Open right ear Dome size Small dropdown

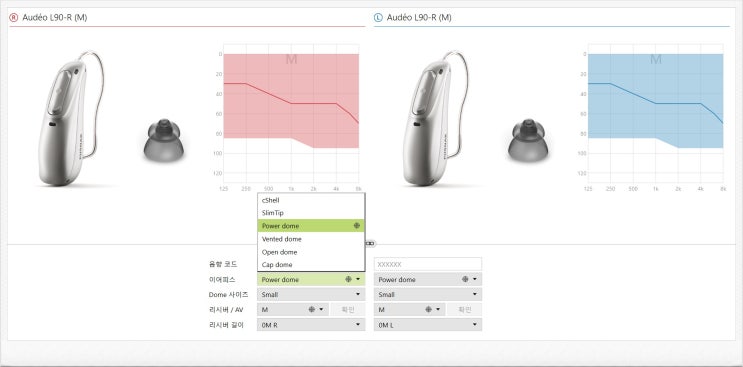tap(311, 295)
